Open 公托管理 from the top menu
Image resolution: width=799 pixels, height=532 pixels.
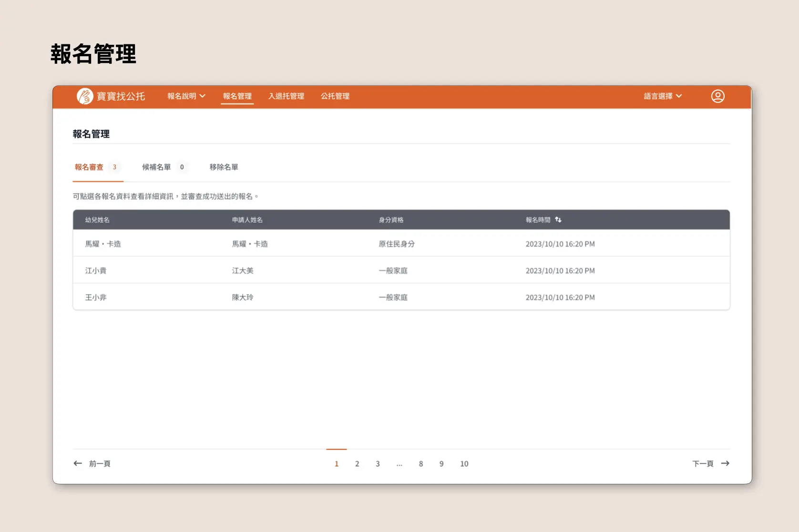pyautogui.click(x=335, y=96)
